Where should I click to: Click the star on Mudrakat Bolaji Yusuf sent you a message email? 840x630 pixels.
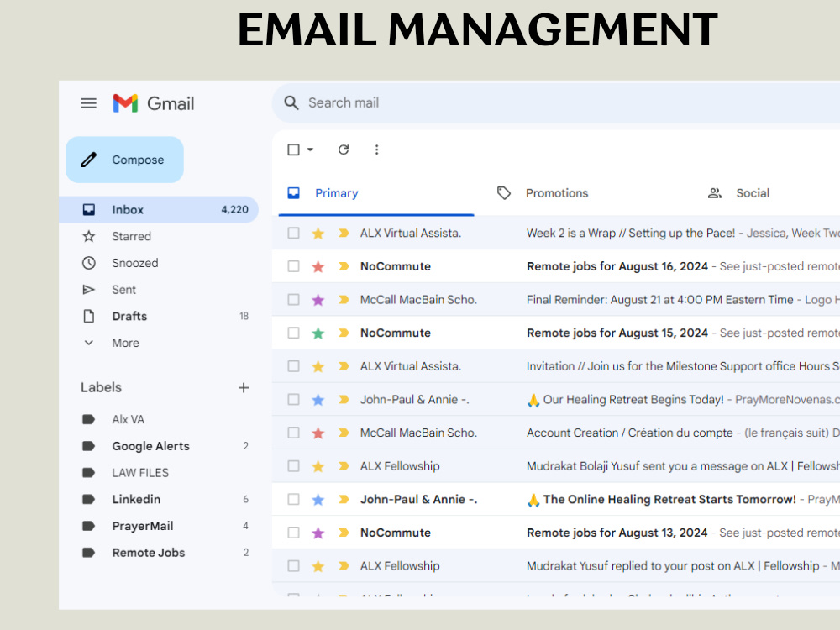tap(318, 466)
